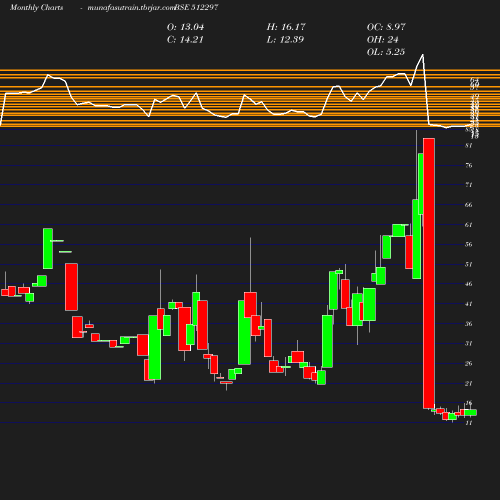
Task: Click the price axis label 76
Action: (469, 165)
